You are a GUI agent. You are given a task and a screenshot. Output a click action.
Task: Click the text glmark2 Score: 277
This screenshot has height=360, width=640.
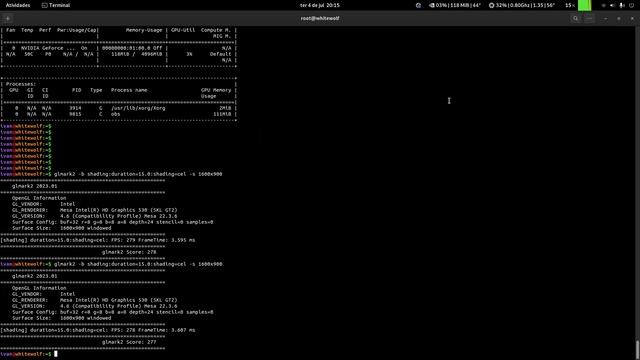pos(129,342)
